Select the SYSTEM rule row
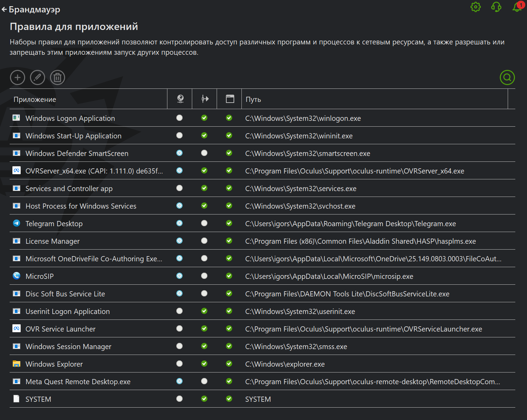Viewport: 527px width, 420px height. point(262,399)
